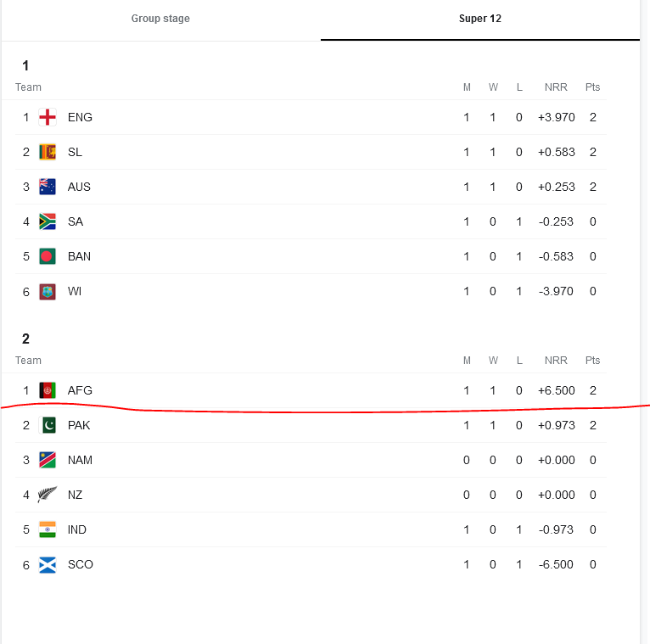Screen dimensions: 650x644
Task: Click the Australia flag icon
Action: point(48,187)
